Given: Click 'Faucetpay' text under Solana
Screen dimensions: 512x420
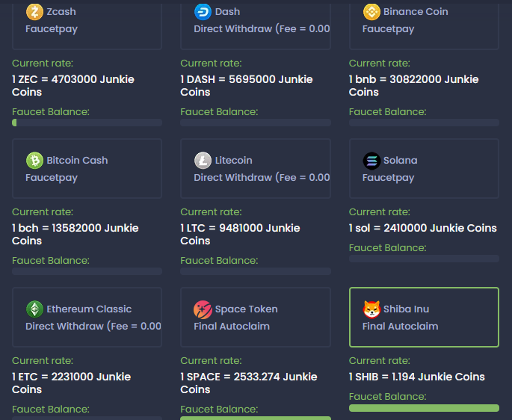Looking at the screenshot, I should 388,178.
